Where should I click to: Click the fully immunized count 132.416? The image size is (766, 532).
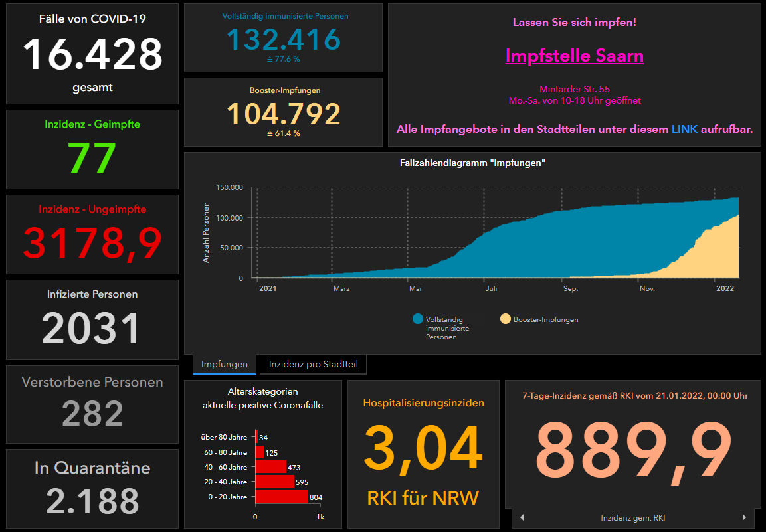point(283,39)
